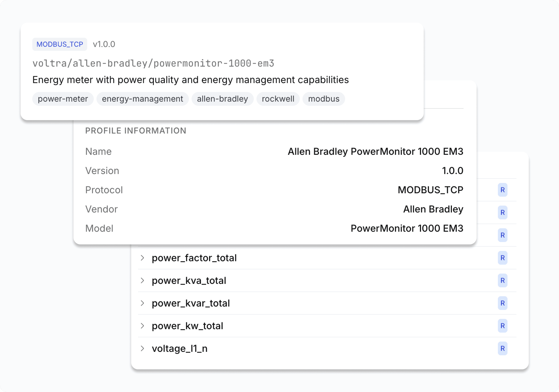Image resolution: width=559 pixels, height=392 pixels.
Task: Select the power-meter tag
Action: click(x=63, y=99)
